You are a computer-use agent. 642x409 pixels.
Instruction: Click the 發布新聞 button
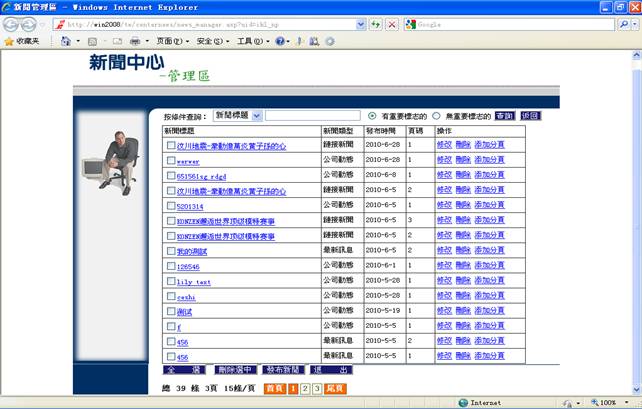pos(284,370)
